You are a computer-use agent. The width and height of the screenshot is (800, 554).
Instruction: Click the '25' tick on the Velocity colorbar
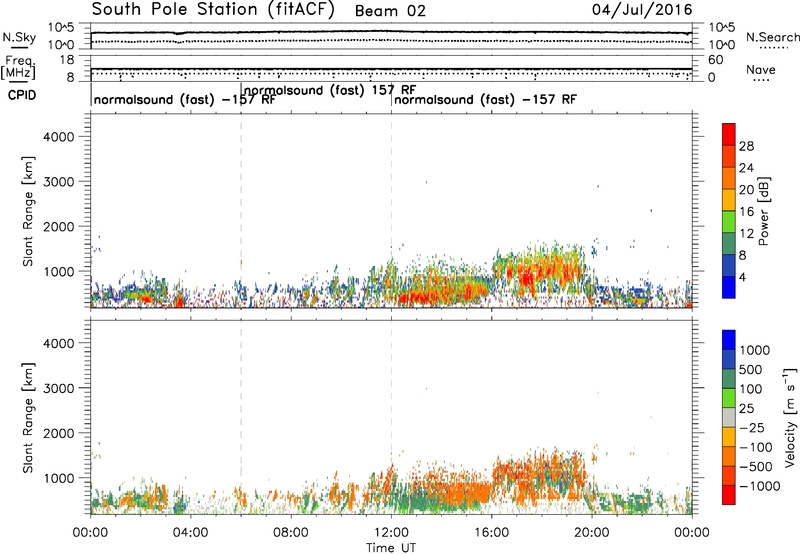pyautogui.click(x=747, y=409)
